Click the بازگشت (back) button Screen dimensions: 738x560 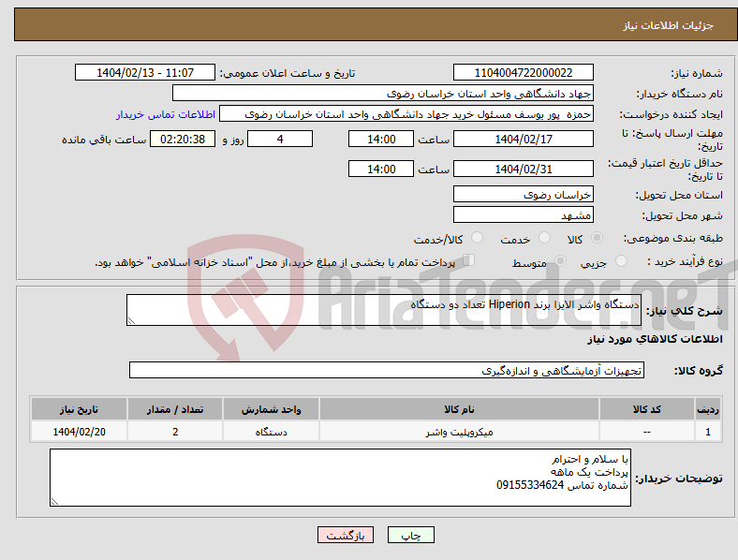point(345,535)
